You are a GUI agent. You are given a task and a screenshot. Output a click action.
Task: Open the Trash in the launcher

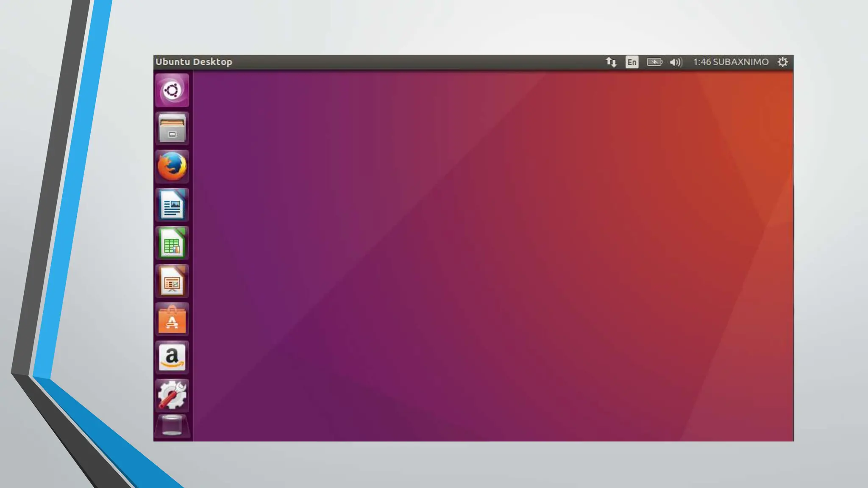pyautogui.click(x=172, y=426)
